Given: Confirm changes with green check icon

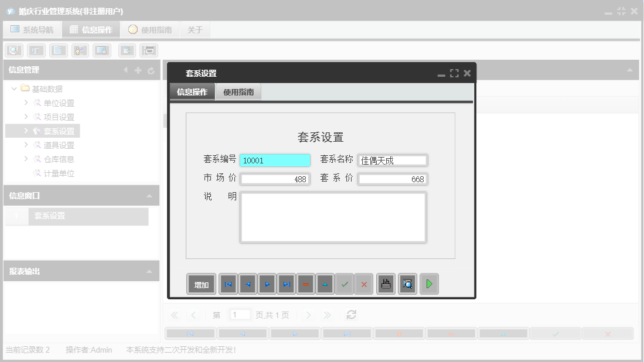Looking at the screenshot, I should (x=345, y=284).
